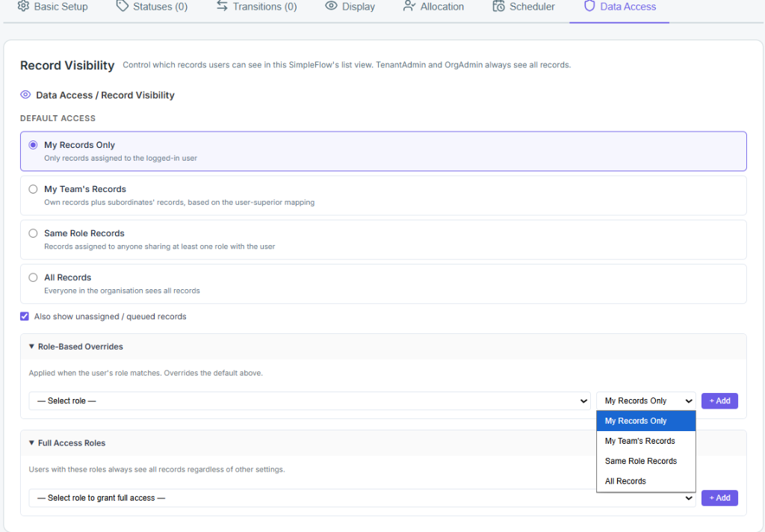
Task: Click the tag icon beside Statuses
Action: tap(123, 6)
